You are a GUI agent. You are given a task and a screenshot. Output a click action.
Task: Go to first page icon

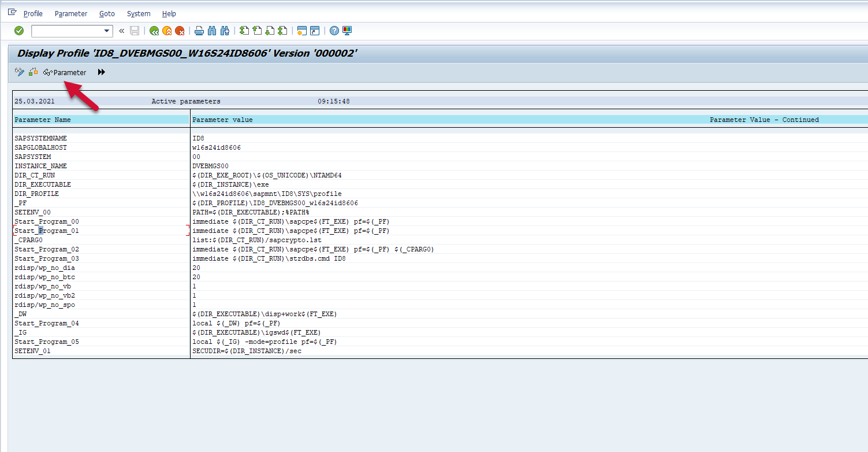[244, 31]
